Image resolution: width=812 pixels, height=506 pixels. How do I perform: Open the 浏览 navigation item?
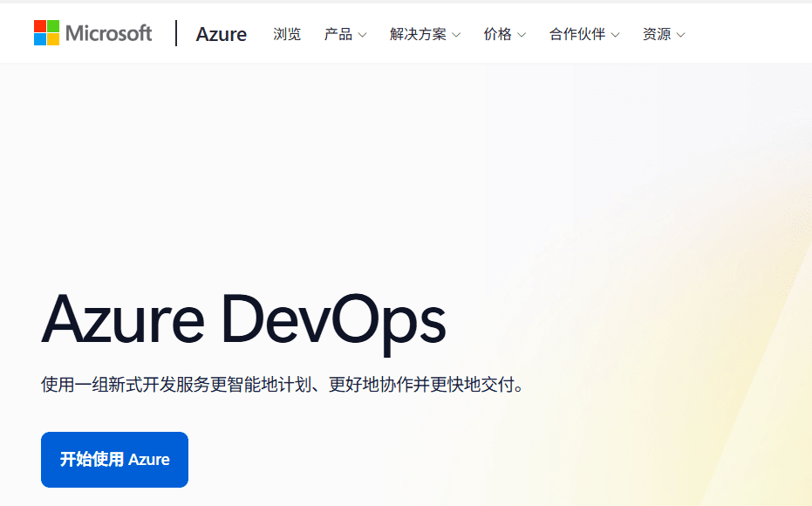[x=287, y=34]
